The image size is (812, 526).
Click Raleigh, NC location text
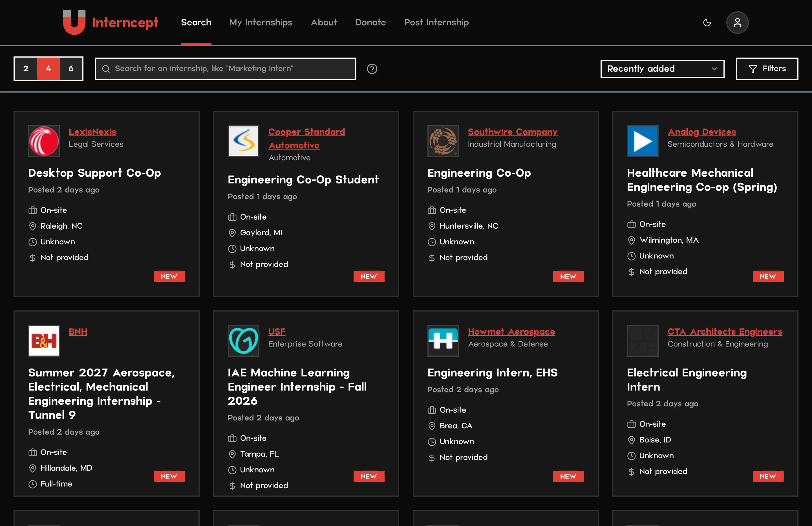[x=61, y=226]
